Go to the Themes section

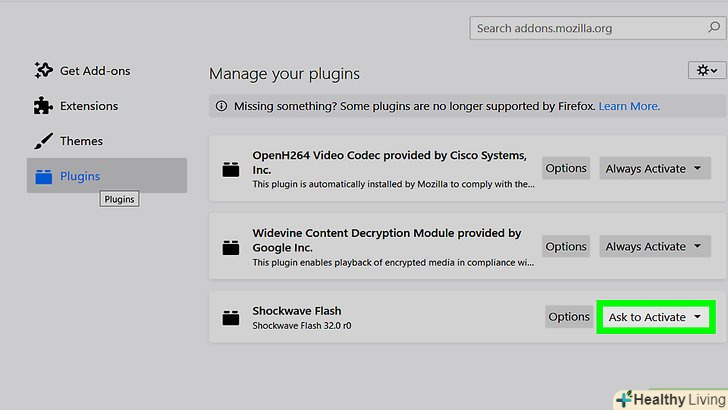81,141
